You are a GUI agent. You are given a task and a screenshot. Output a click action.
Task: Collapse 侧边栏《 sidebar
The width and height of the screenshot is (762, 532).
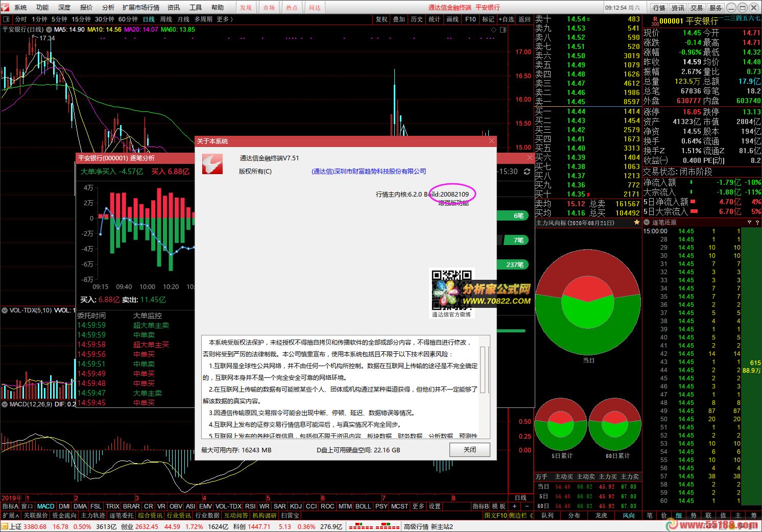[x=520, y=516]
